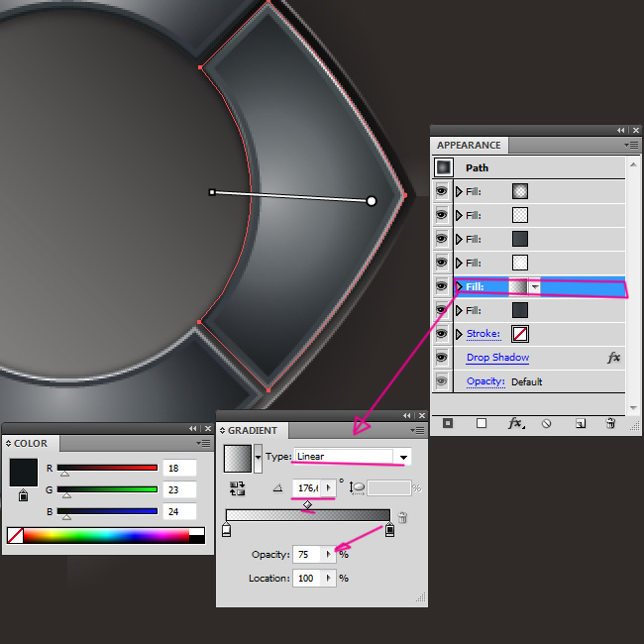Open the selected Fill swatch dropdown arrow
The height and width of the screenshot is (644, 644).
click(535, 286)
